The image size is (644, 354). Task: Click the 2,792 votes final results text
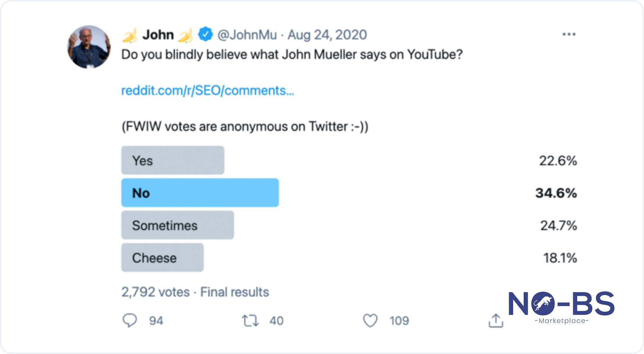coord(195,292)
